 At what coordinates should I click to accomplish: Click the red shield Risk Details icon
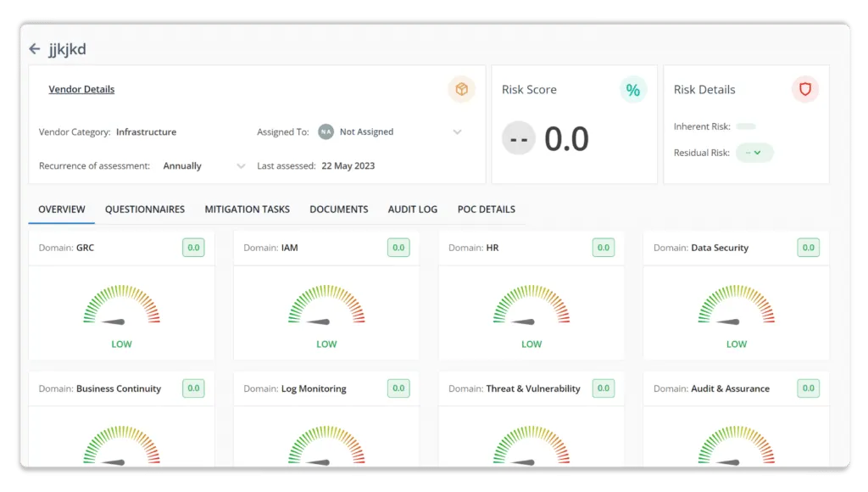click(805, 89)
